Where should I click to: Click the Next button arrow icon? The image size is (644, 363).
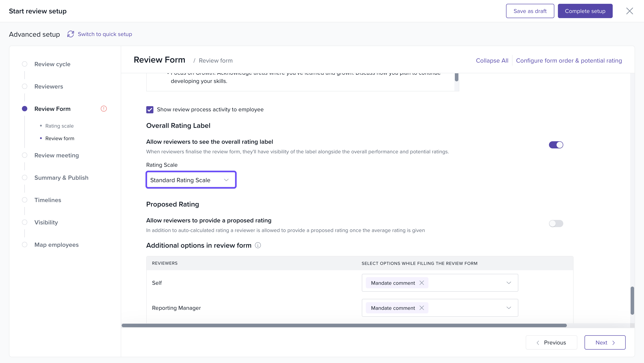pyautogui.click(x=614, y=343)
